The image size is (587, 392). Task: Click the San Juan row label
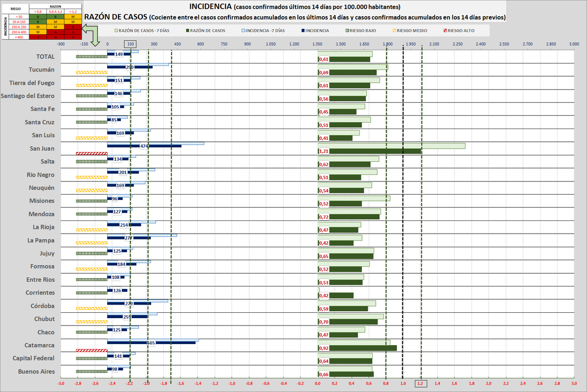pyautogui.click(x=43, y=149)
